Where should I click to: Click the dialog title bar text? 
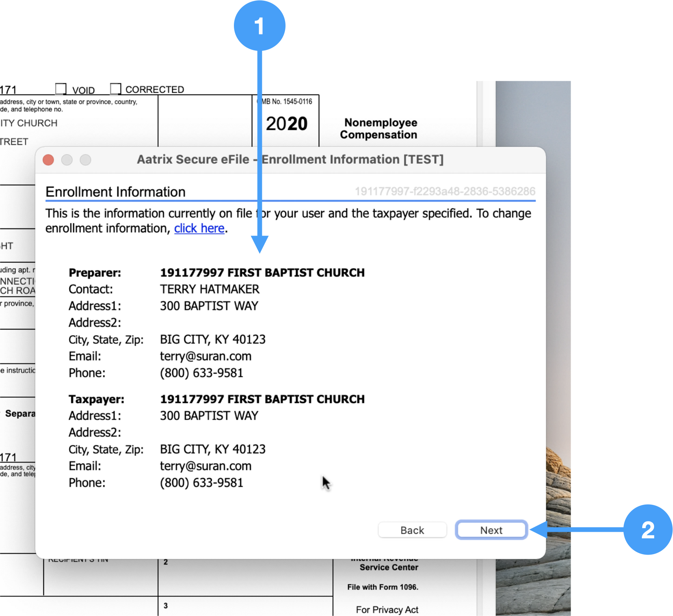pyautogui.click(x=290, y=160)
